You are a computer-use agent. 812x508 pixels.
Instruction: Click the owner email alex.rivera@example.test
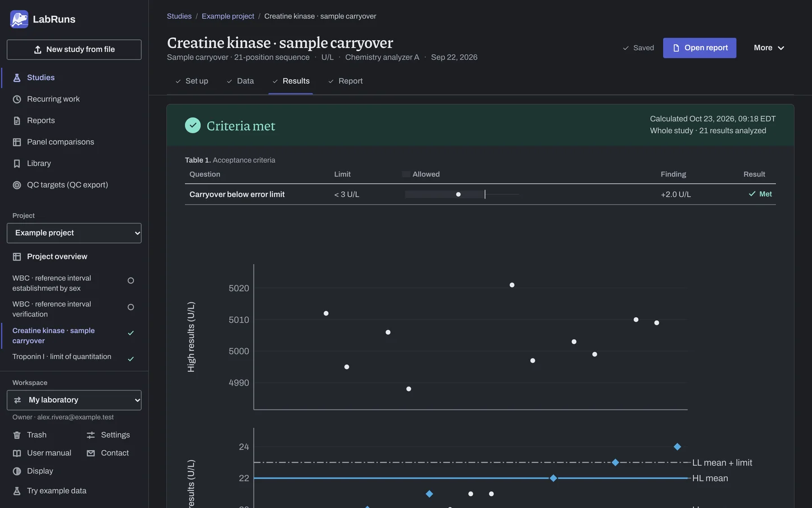[76, 418]
